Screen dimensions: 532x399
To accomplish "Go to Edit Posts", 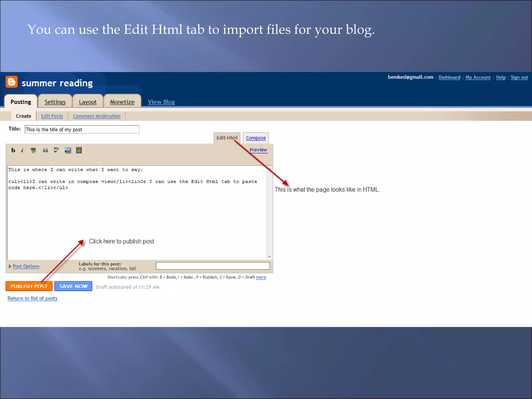I will pos(52,116).
